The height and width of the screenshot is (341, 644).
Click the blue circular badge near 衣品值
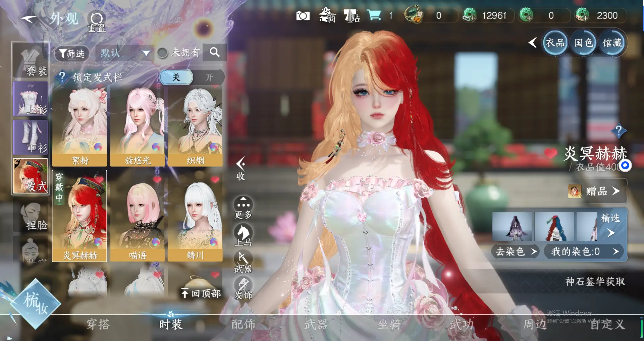pyautogui.click(x=625, y=165)
